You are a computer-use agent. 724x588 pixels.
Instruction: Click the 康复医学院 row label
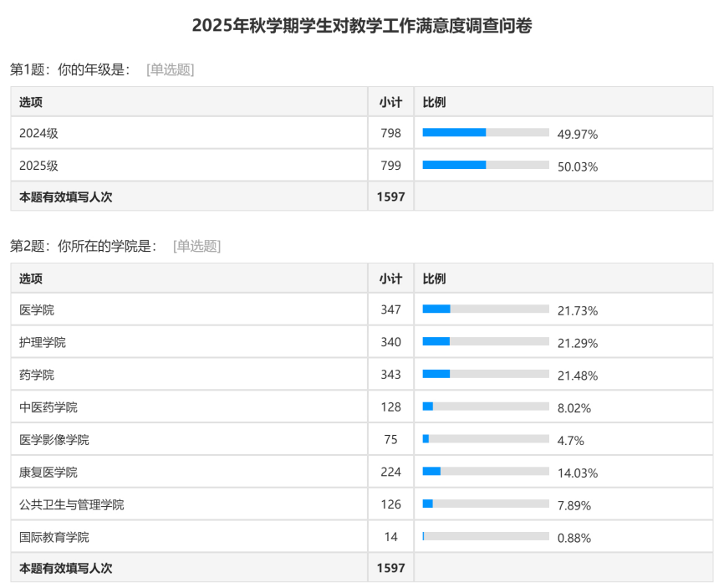coord(48,473)
